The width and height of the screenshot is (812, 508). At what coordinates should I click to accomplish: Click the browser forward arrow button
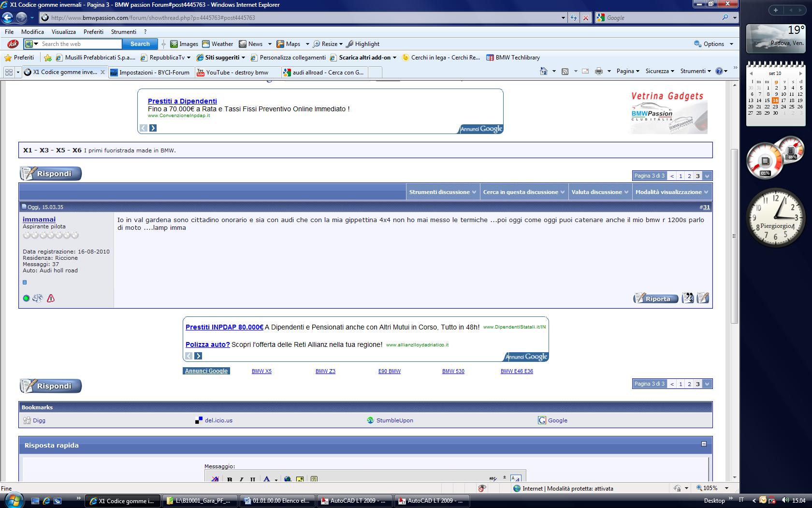[21, 18]
